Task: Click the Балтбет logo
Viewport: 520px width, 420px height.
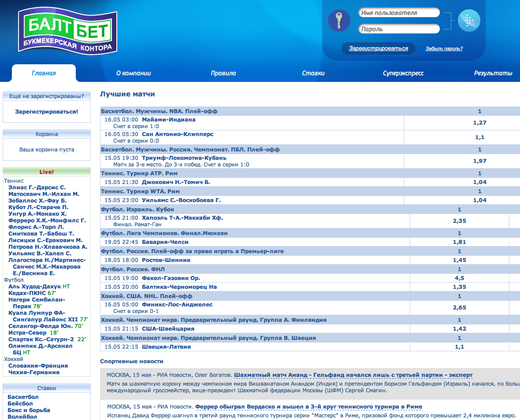Action: (x=68, y=31)
